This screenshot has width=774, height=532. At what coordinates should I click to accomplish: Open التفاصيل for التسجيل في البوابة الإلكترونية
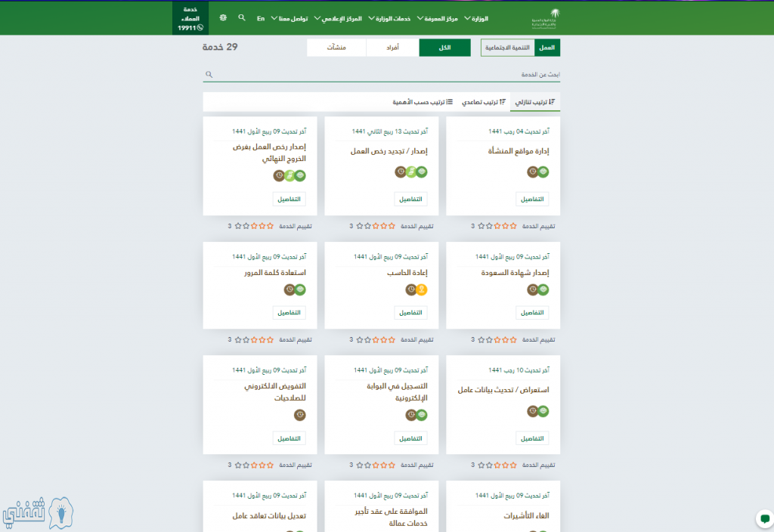coord(410,438)
